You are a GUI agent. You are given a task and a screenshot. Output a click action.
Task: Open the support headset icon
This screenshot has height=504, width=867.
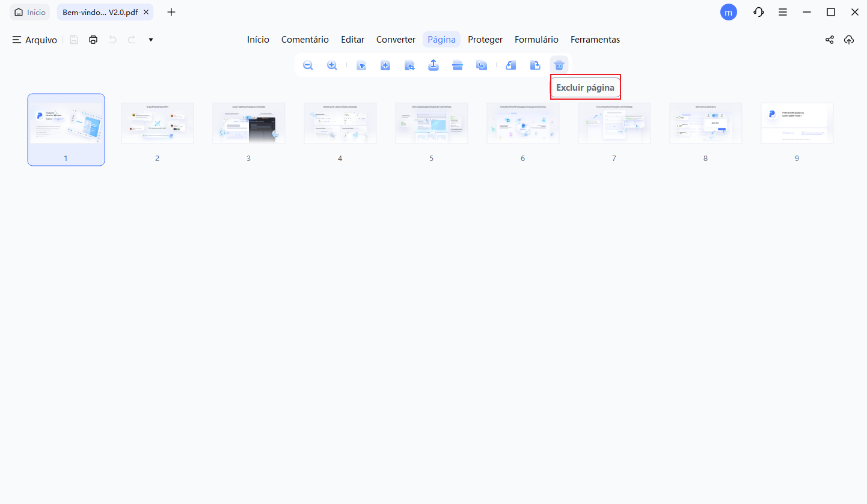pos(758,12)
